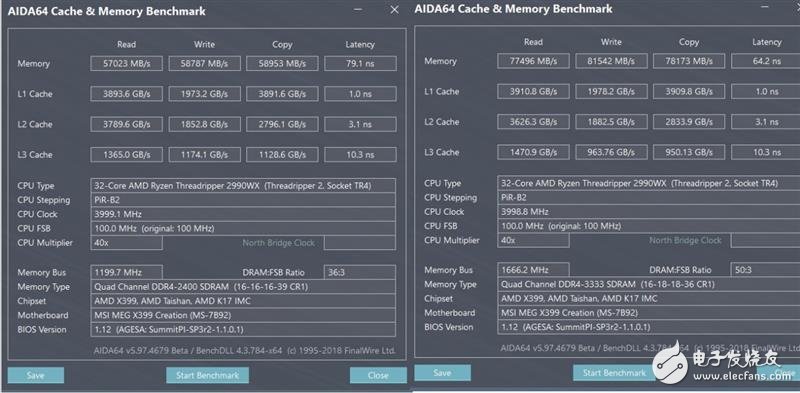
Task: Click Close button in left AIDA64 window
Action: pos(378,375)
